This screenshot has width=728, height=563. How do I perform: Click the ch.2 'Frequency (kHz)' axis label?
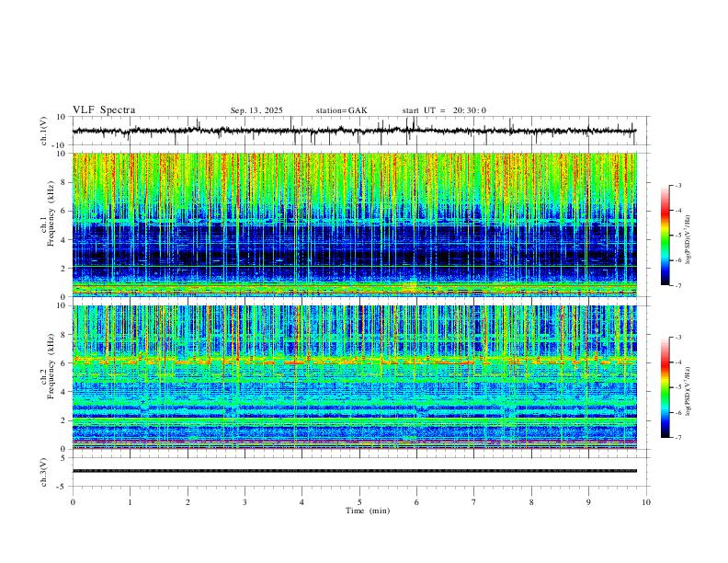(51, 364)
